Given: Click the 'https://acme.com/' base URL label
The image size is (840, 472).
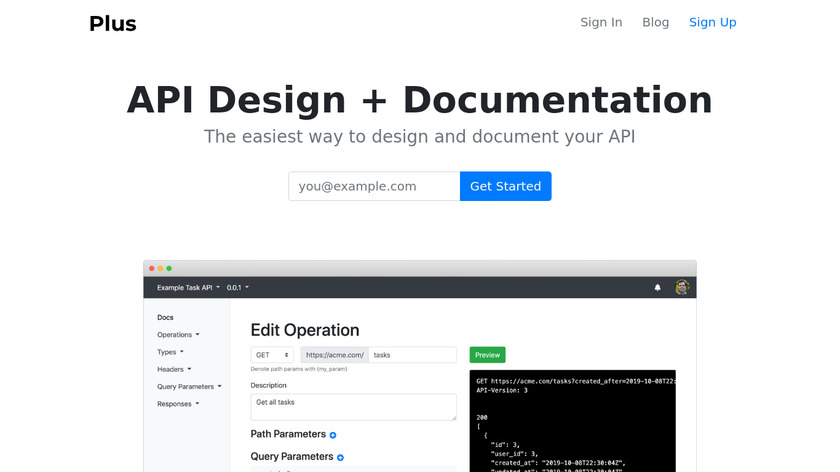Looking at the screenshot, I should click(334, 355).
